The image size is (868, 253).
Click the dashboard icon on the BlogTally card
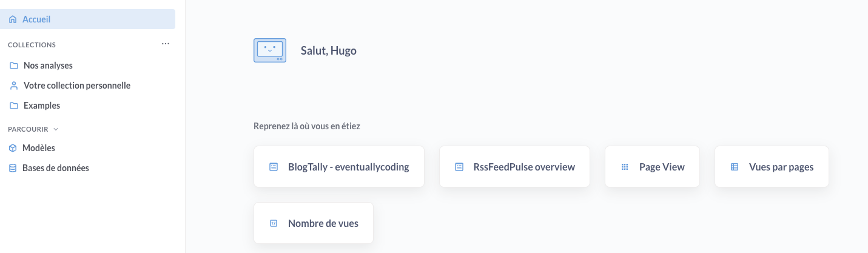274,167
